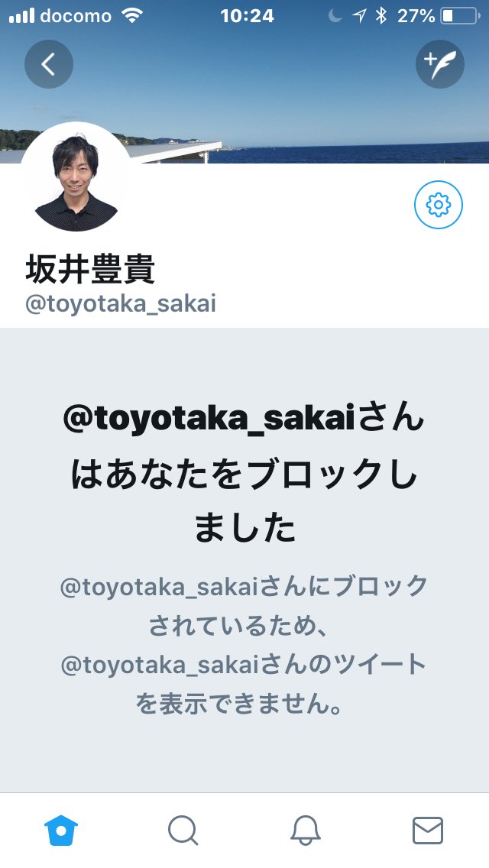The width and height of the screenshot is (489, 868).
Task: Tap the grey block explanation paragraph
Action: pos(244,646)
